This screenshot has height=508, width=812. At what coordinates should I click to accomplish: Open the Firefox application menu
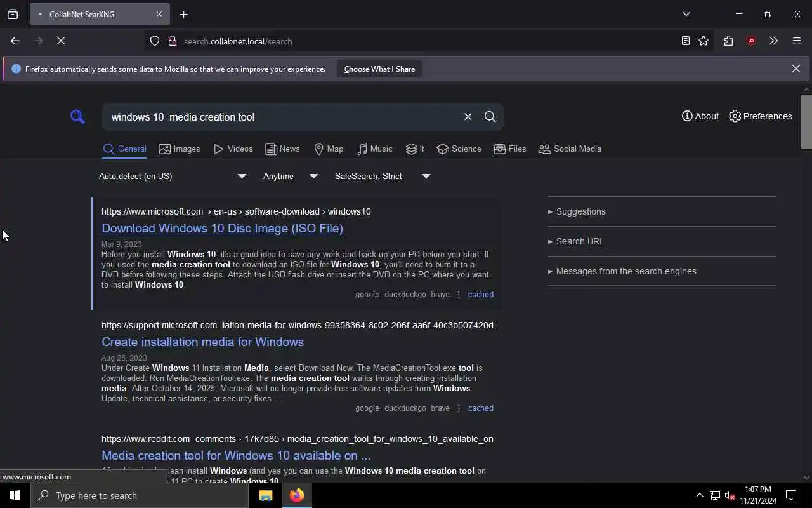(797, 41)
